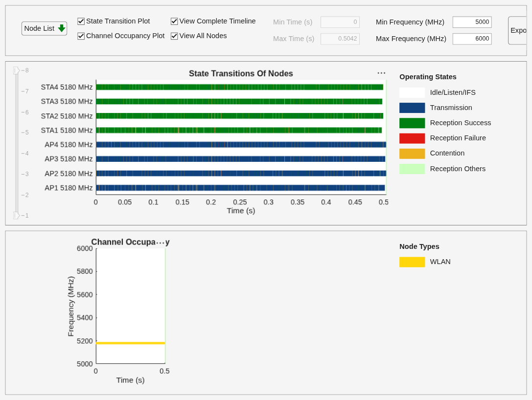The image size is (532, 400).
Task: Click the AP3 5180 MHz timeline row
Action: [241, 159]
